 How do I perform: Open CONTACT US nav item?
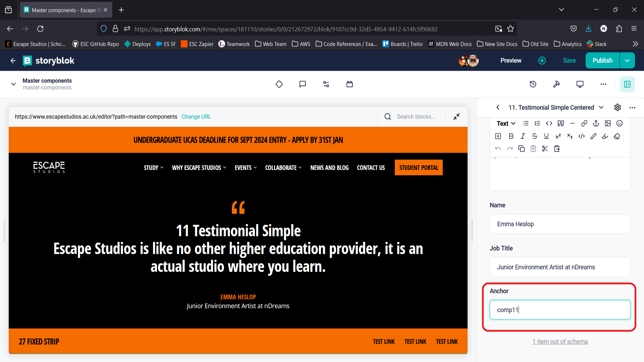371,168
